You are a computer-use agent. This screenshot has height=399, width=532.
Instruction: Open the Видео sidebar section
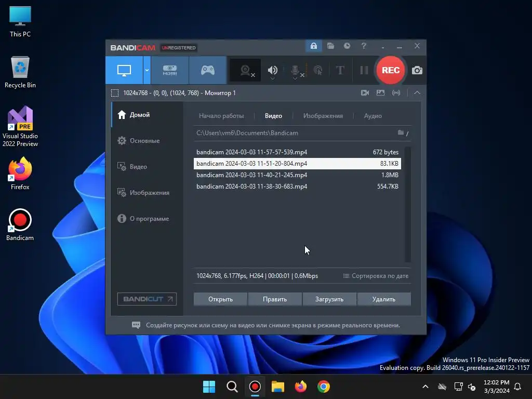(x=147, y=167)
